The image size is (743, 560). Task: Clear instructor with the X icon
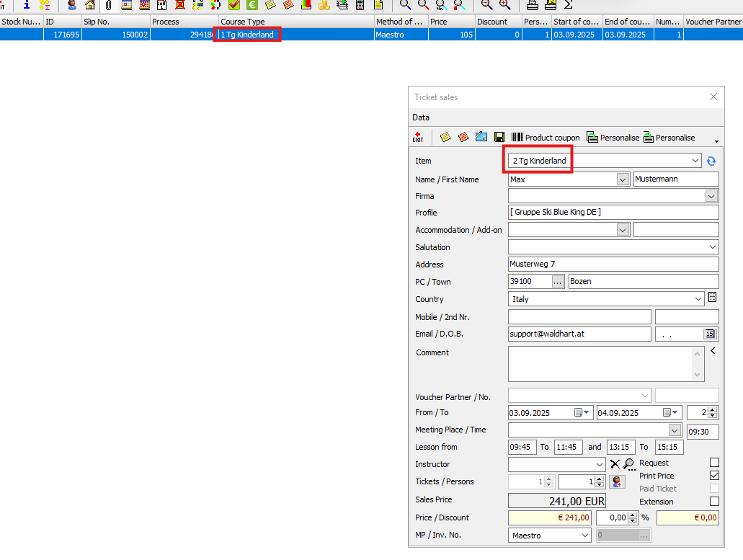tap(615, 464)
